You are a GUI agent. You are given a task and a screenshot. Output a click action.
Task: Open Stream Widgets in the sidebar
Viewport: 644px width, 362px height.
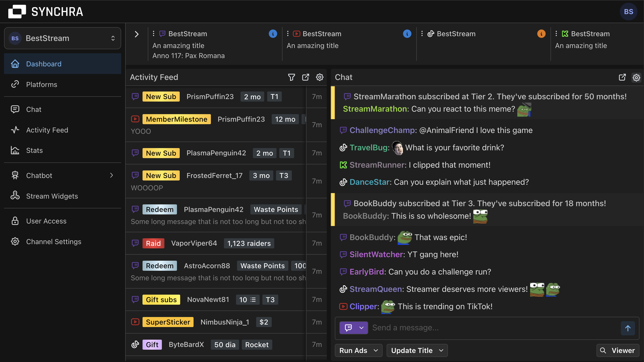(x=52, y=196)
